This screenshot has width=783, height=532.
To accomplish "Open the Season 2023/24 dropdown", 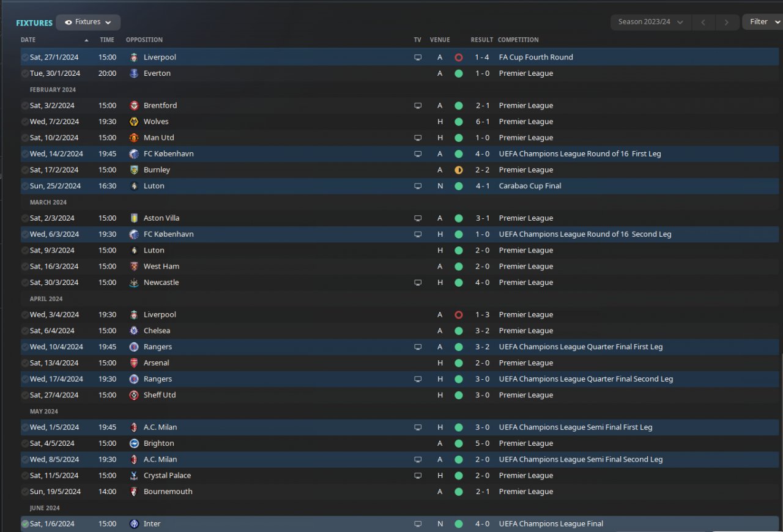I will 650,22.
